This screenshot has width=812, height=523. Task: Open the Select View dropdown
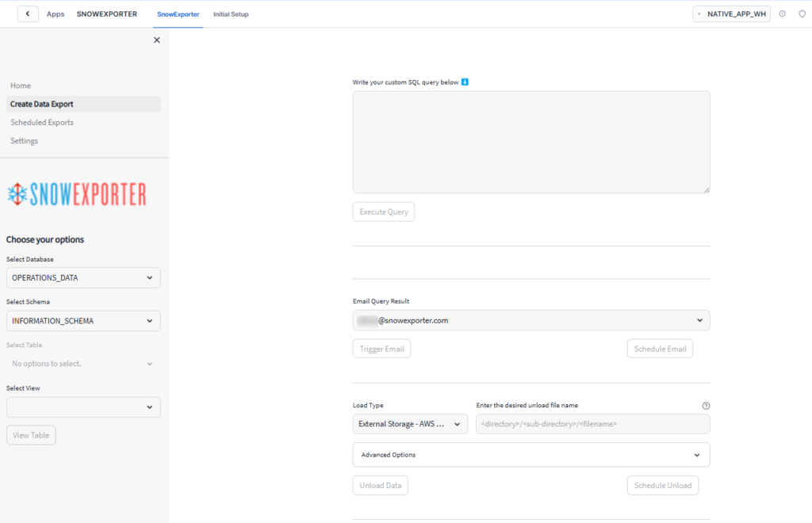tap(83, 407)
